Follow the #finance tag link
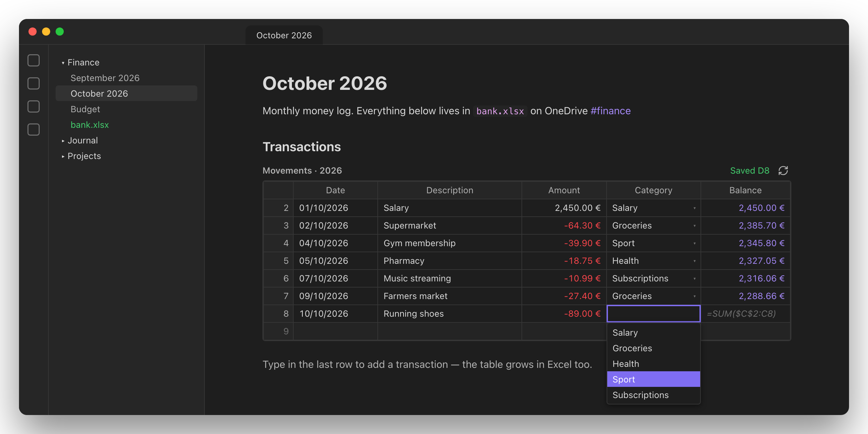 [610, 111]
